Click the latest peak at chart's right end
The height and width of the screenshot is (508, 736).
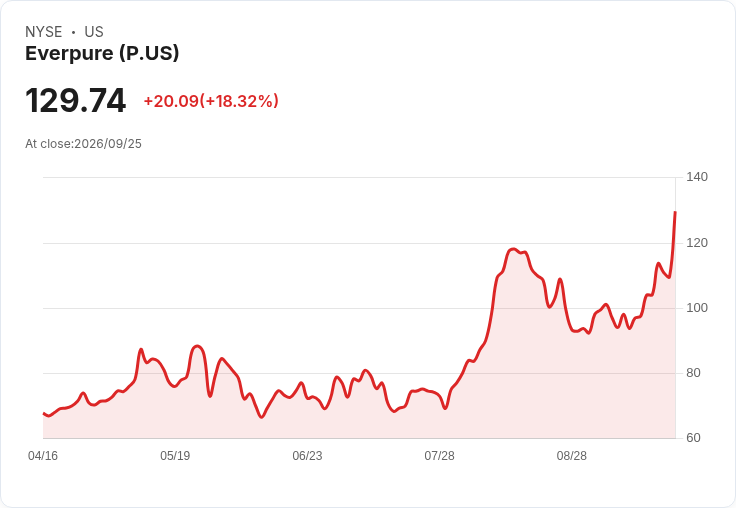coord(675,212)
